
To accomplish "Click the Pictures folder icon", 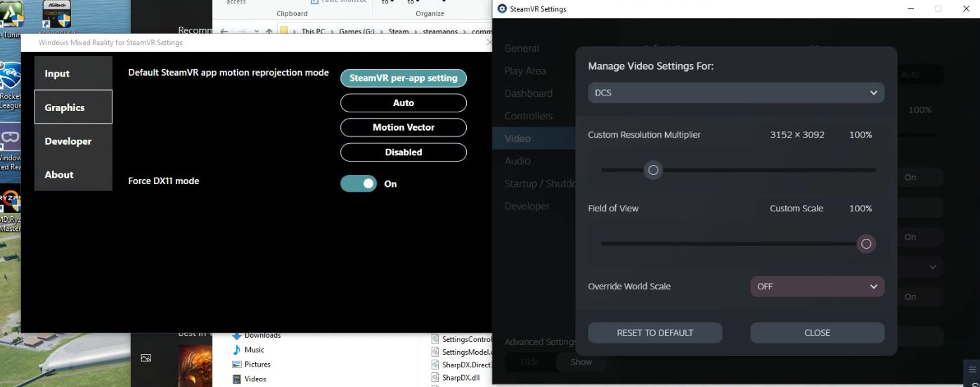I will pyautogui.click(x=237, y=365).
